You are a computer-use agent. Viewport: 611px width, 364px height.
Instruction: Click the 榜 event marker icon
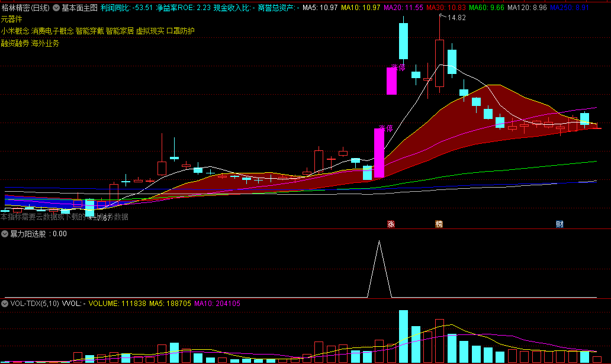pos(439,224)
